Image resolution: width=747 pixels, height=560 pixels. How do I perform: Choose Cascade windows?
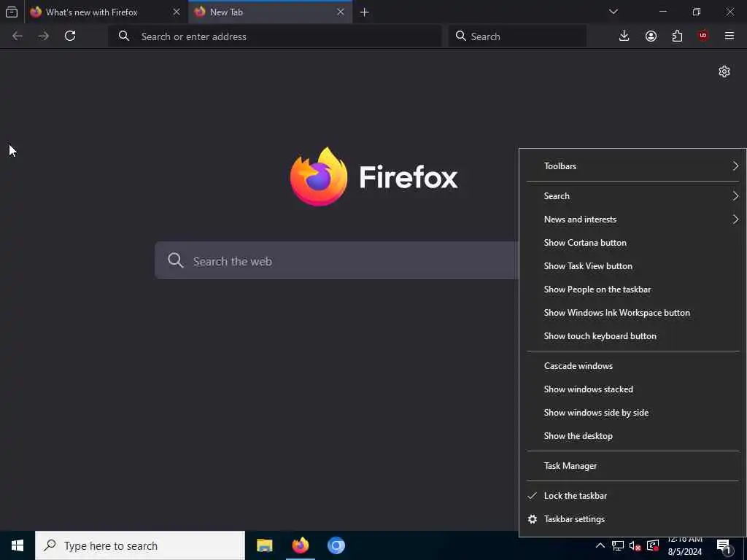pos(632,366)
